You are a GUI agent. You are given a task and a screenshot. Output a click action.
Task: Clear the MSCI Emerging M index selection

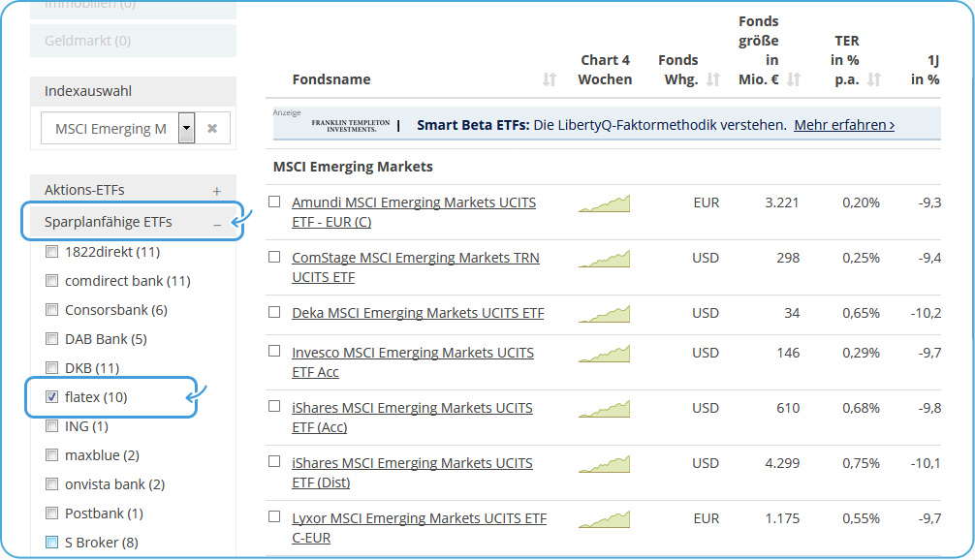tap(212, 128)
